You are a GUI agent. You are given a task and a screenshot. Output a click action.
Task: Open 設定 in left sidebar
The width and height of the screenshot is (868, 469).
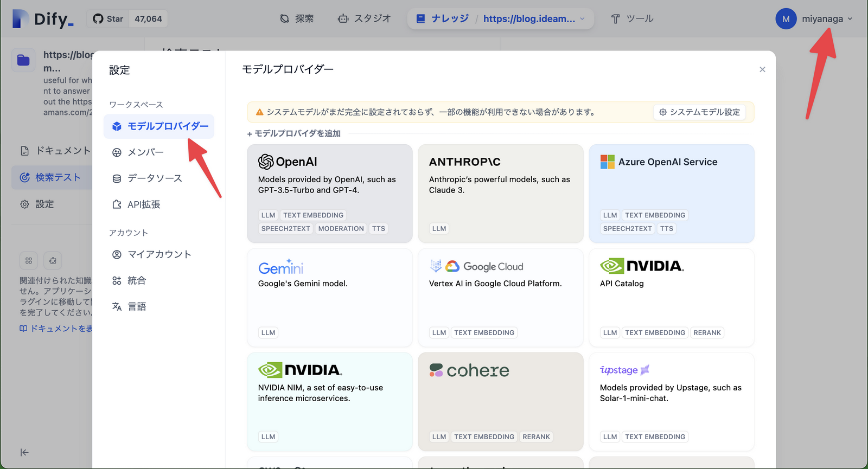[x=52, y=204]
